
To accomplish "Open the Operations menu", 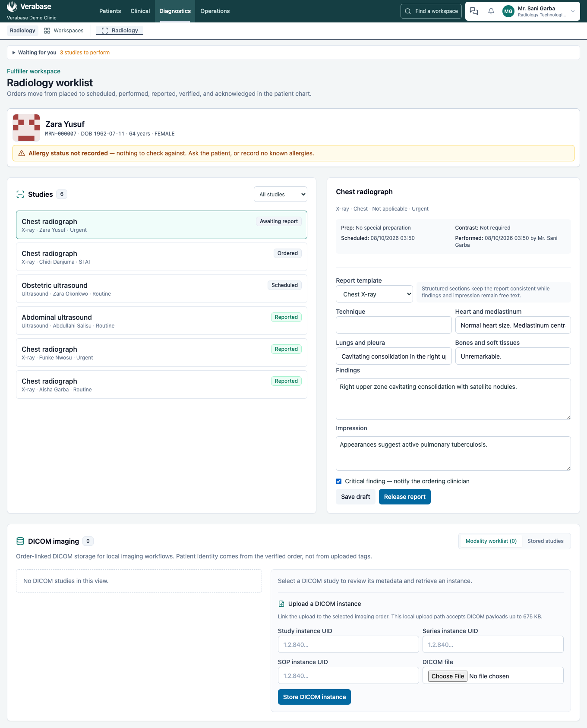I will pos(215,11).
